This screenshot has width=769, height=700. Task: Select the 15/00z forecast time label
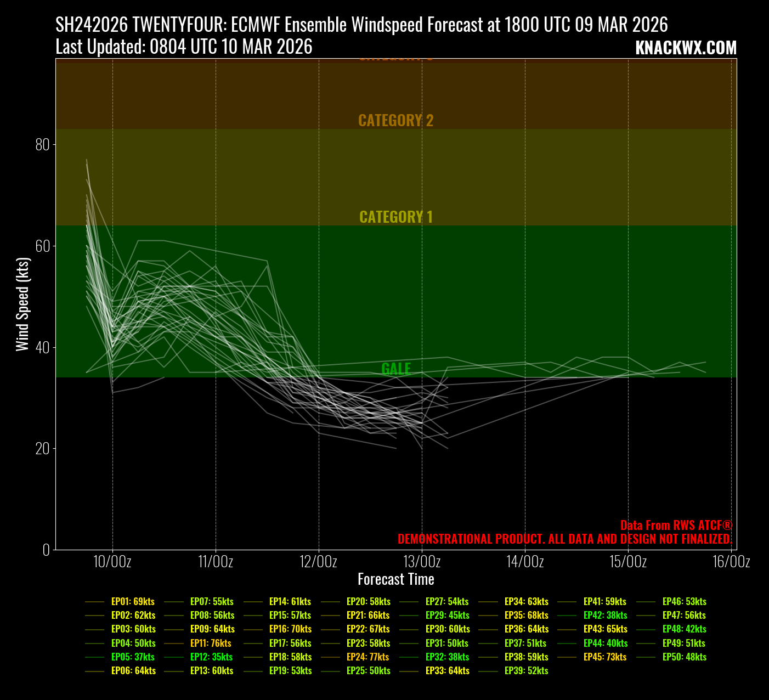pyautogui.click(x=628, y=562)
